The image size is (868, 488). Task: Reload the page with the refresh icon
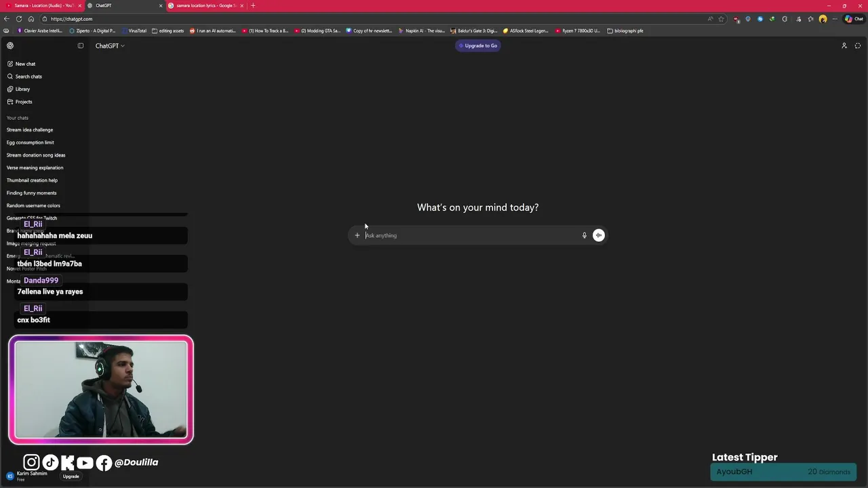click(19, 19)
